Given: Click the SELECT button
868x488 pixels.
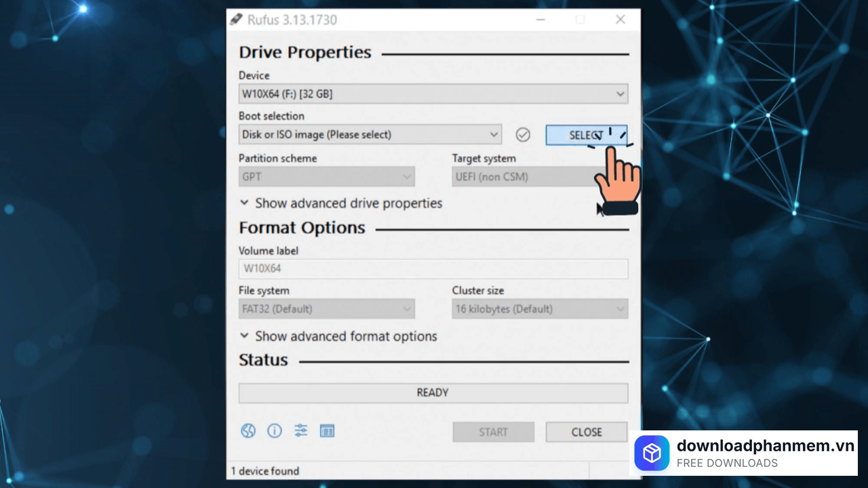Looking at the screenshot, I should pyautogui.click(x=587, y=135).
